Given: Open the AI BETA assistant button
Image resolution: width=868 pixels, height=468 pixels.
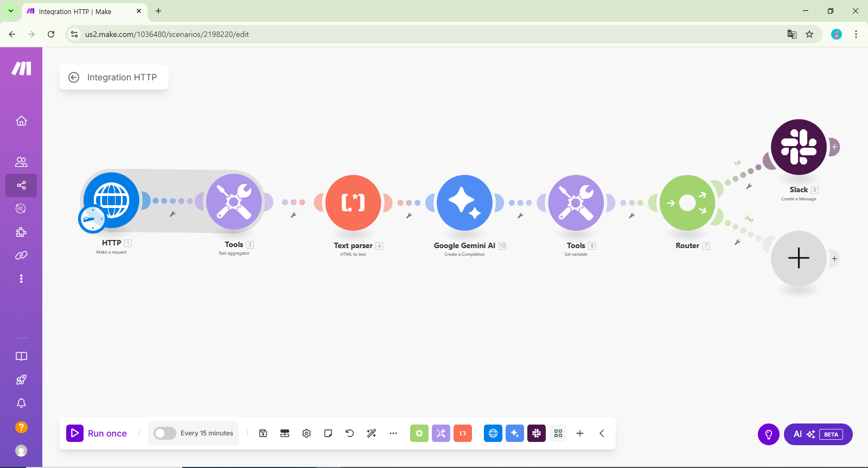Looking at the screenshot, I should click(x=818, y=434).
